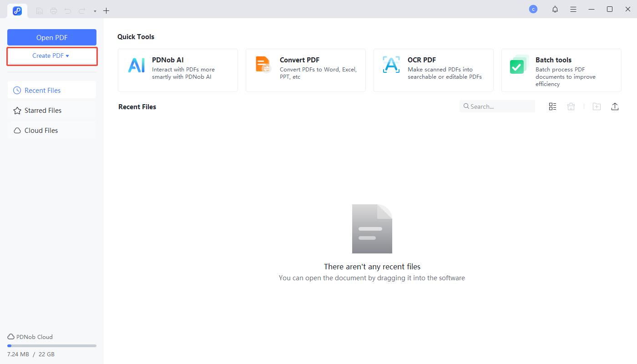Click the Undo arrow icon

coord(68,10)
